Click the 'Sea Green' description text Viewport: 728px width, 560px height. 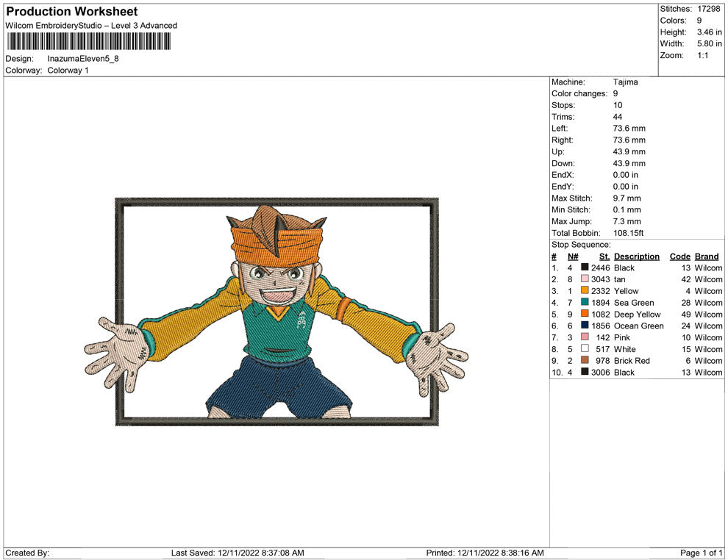click(x=634, y=303)
